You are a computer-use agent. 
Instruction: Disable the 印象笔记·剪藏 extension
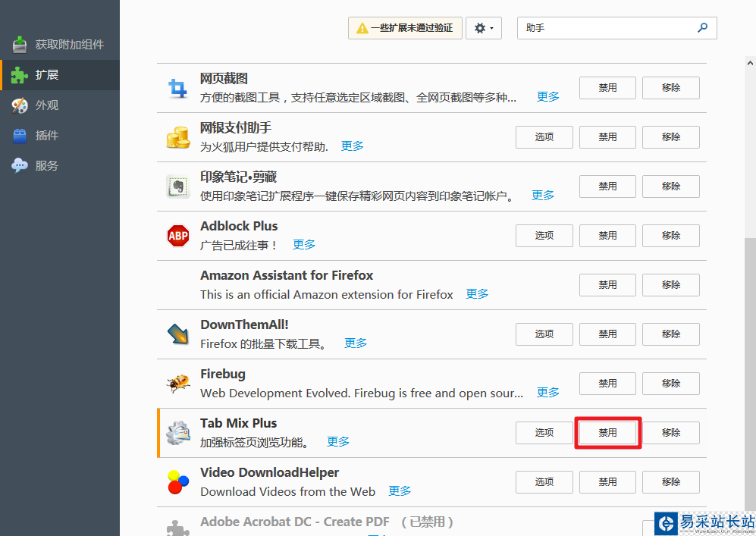607,186
